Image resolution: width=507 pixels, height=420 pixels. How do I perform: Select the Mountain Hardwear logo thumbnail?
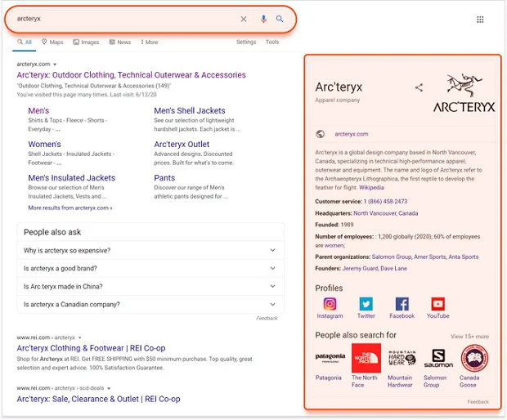pyautogui.click(x=402, y=358)
